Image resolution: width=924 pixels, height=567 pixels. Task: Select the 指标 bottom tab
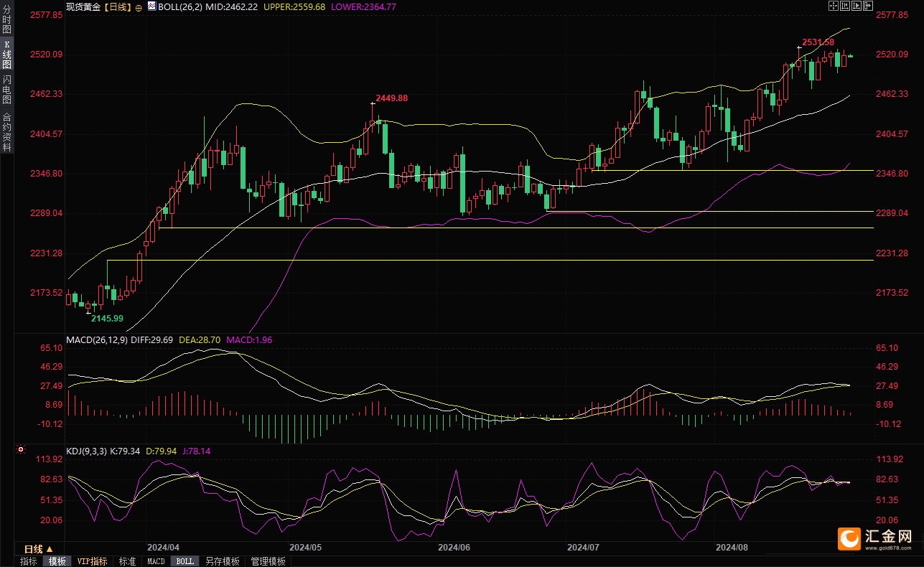tap(29, 561)
